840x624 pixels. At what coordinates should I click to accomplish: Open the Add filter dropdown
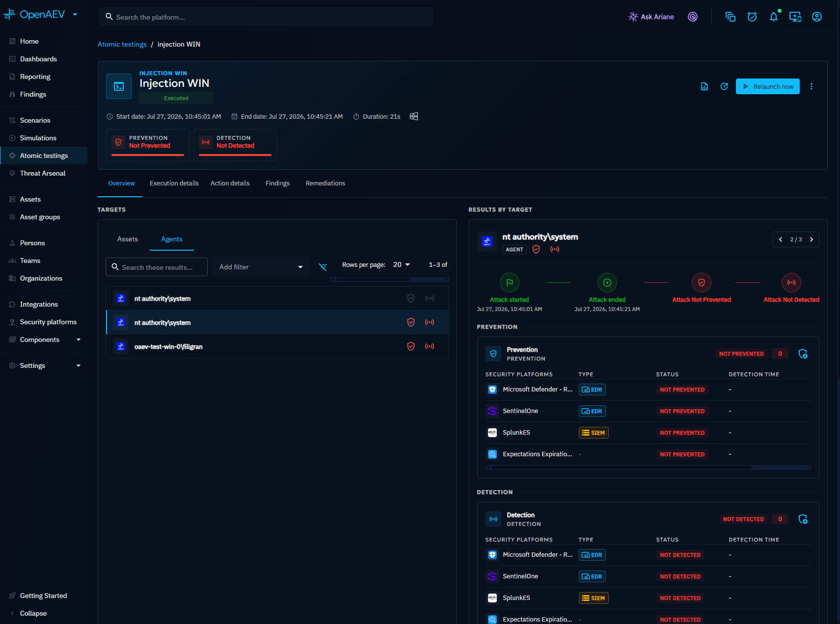pyautogui.click(x=262, y=267)
